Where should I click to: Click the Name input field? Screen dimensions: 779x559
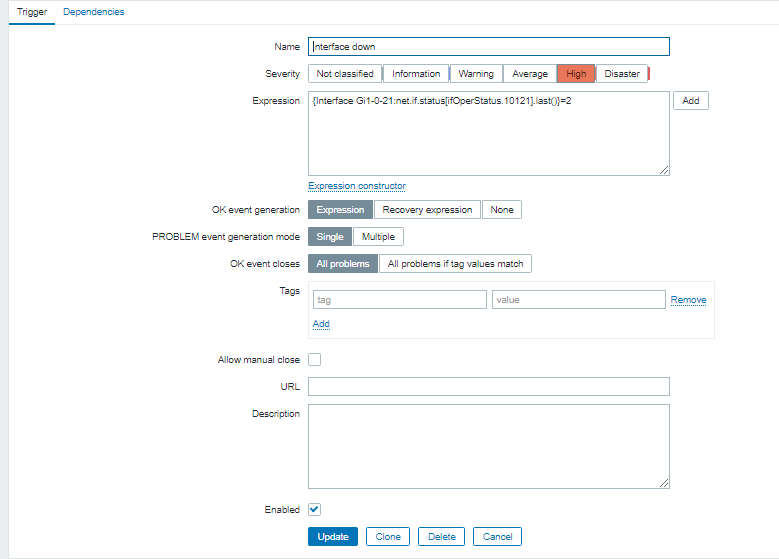point(488,46)
